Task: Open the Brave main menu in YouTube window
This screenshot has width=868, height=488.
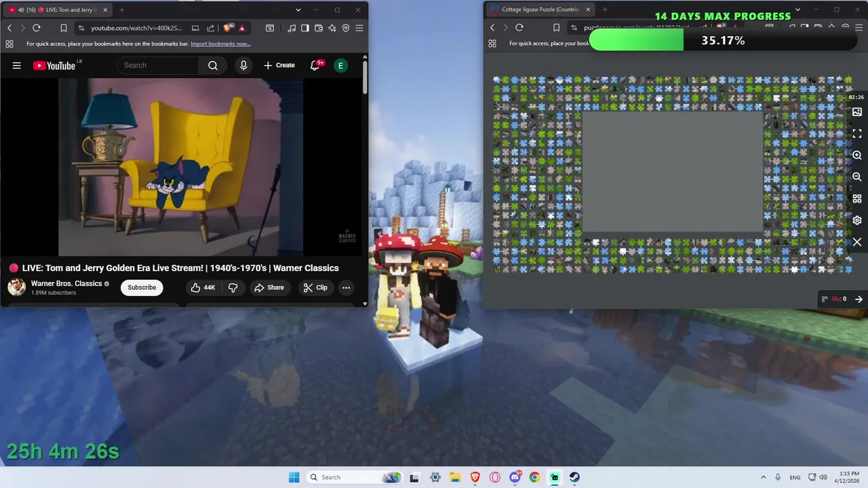Action: [359, 28]
